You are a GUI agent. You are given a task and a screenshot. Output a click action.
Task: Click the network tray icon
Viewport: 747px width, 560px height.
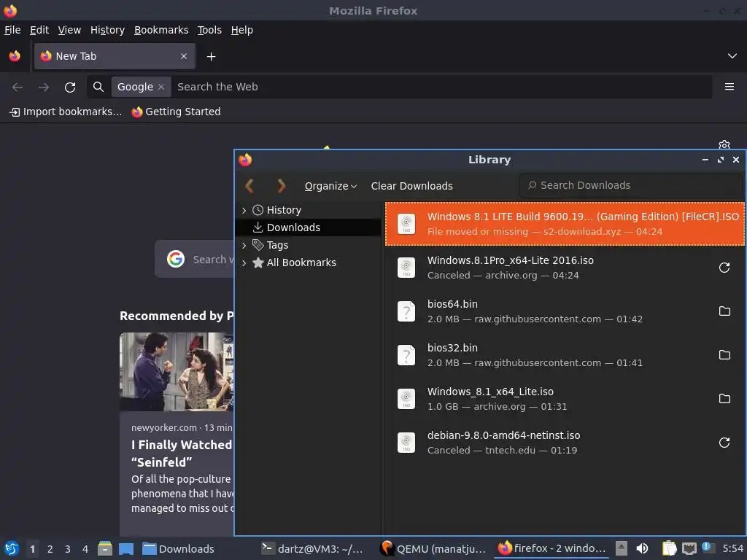click(689, 548)
